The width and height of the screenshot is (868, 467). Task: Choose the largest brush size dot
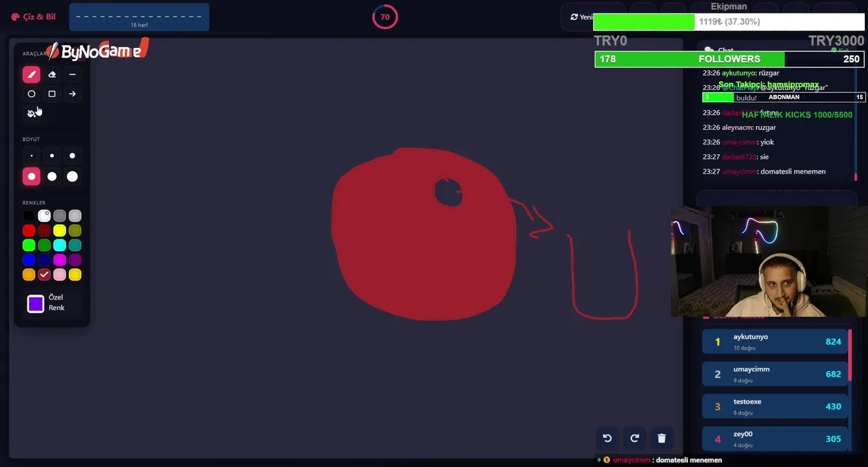coord(72,176)
